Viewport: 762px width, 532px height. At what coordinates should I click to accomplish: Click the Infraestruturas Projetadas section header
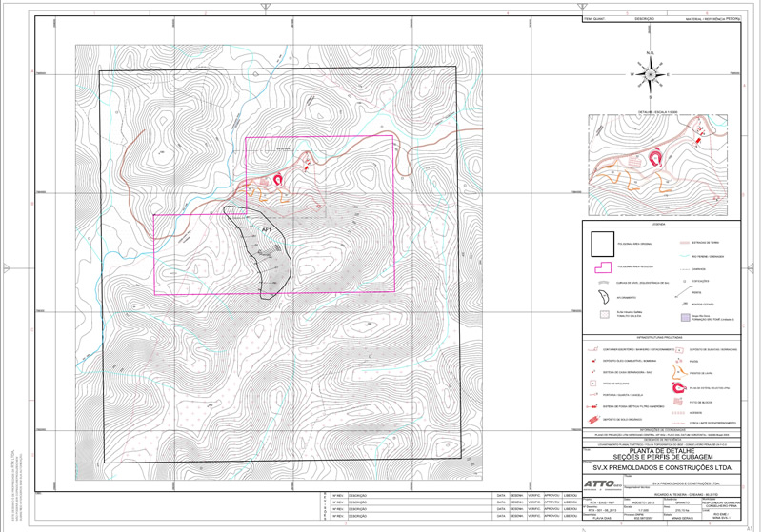[660, 336]
